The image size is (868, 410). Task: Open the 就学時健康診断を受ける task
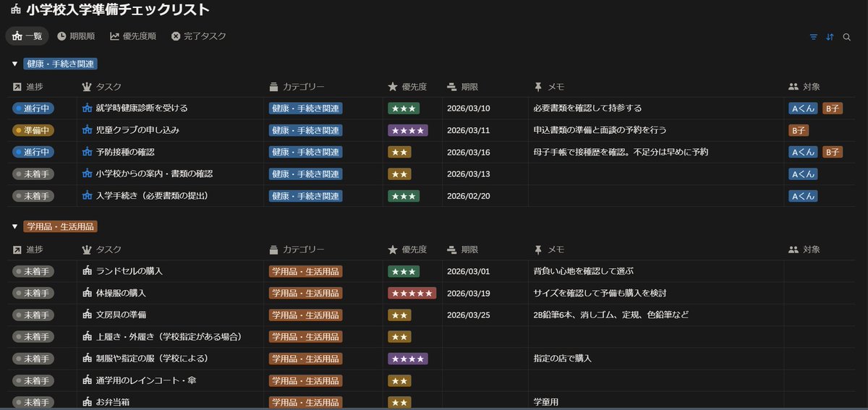142,108
